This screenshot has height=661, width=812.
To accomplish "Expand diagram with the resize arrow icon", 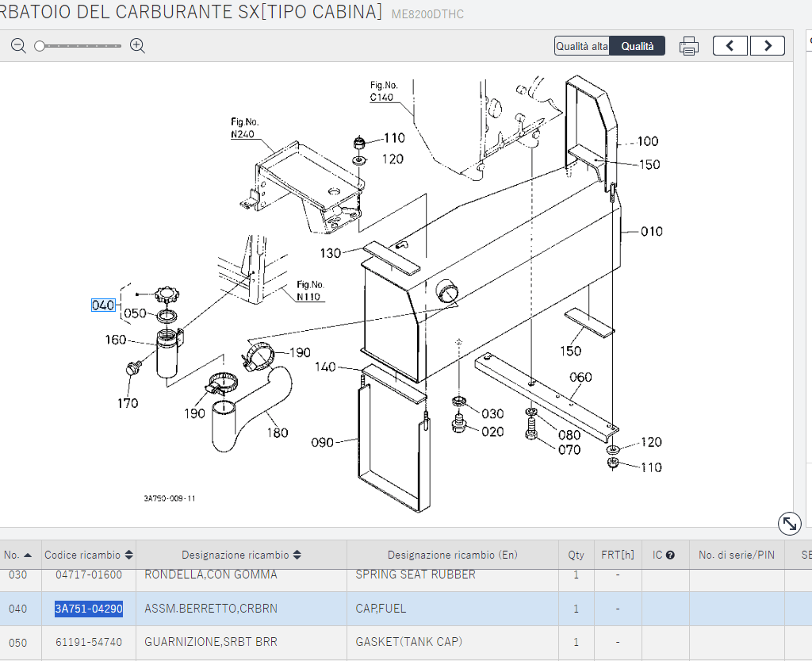I will tap(789, 523).
